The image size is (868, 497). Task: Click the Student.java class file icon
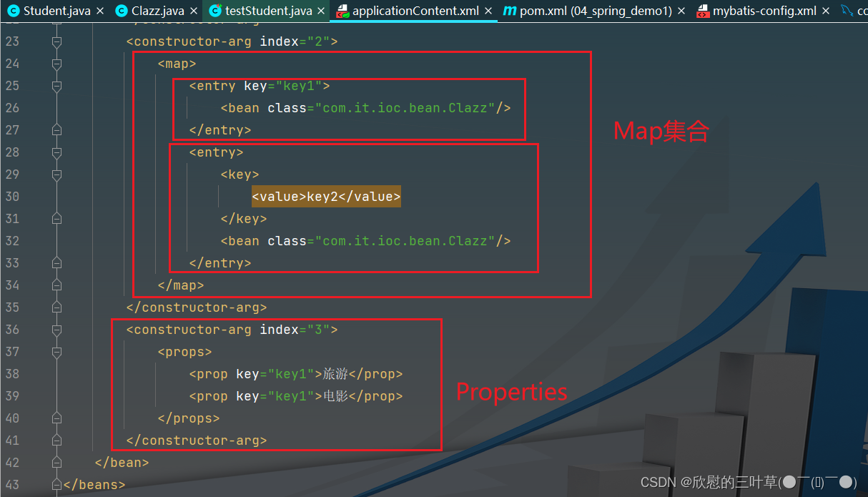[x=13, y=11]
